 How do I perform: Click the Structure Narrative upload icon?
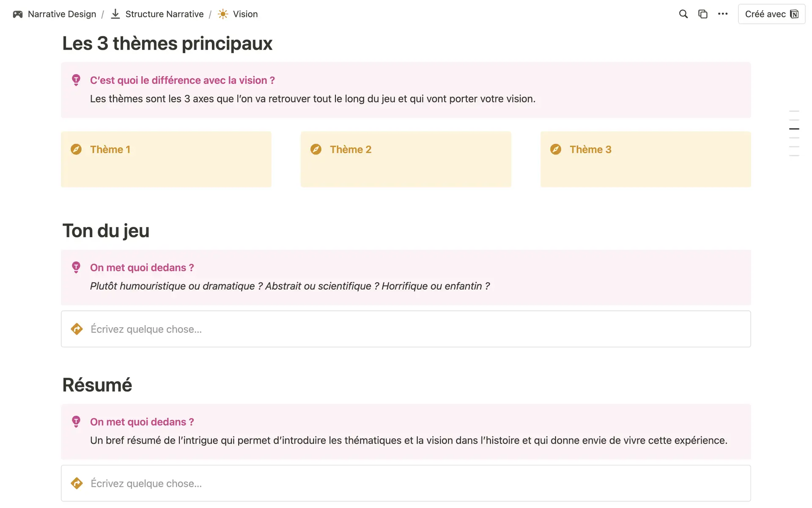(x=115, y=14)
